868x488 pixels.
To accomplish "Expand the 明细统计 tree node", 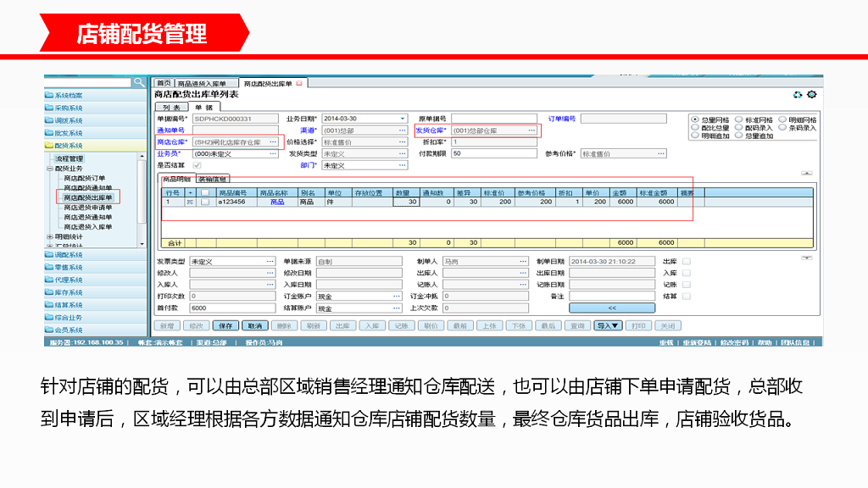I will (50, 236).
